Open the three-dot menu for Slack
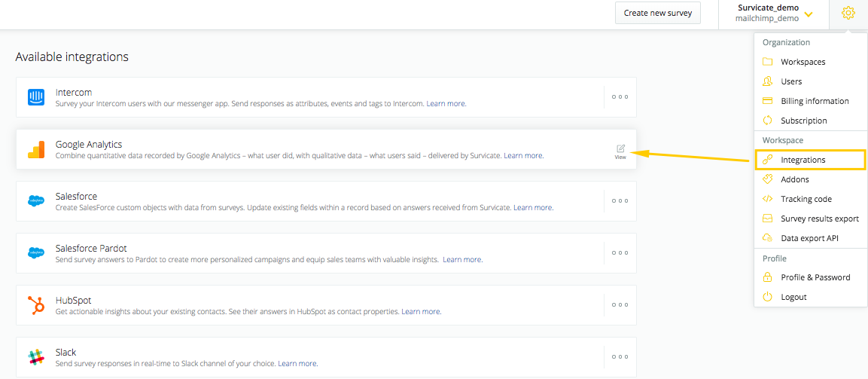 coord(620,357)
